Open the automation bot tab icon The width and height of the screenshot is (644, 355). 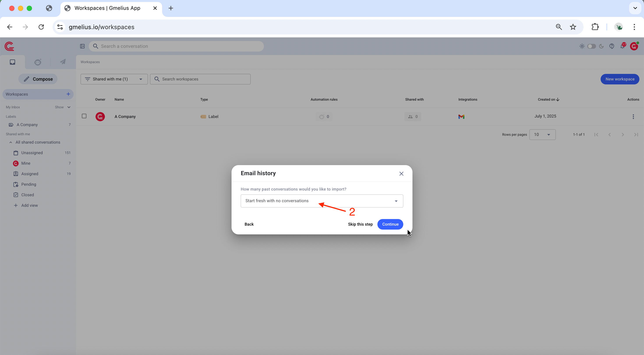click(x=38, y=62)
